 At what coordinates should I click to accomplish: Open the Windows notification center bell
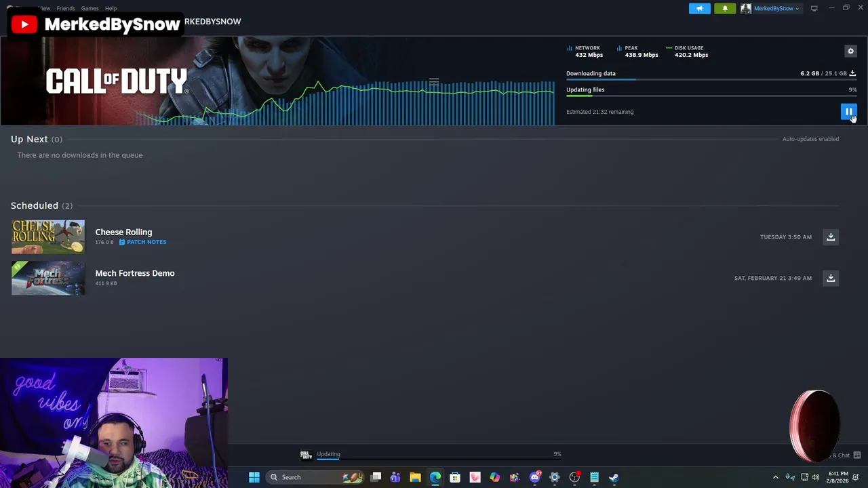[856, 477]
